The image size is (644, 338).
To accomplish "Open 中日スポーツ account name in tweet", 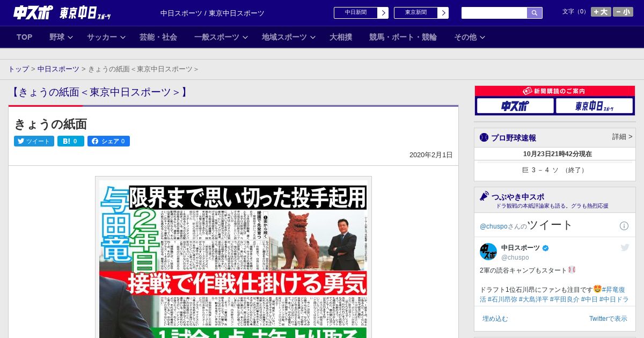I will tap(521, 248).
